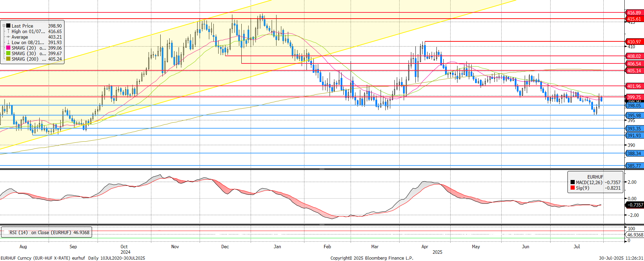The width and height of the screenshot is (644, 261).
Task: Click the blue 393.35 price level tag
Action: [634, 129]
